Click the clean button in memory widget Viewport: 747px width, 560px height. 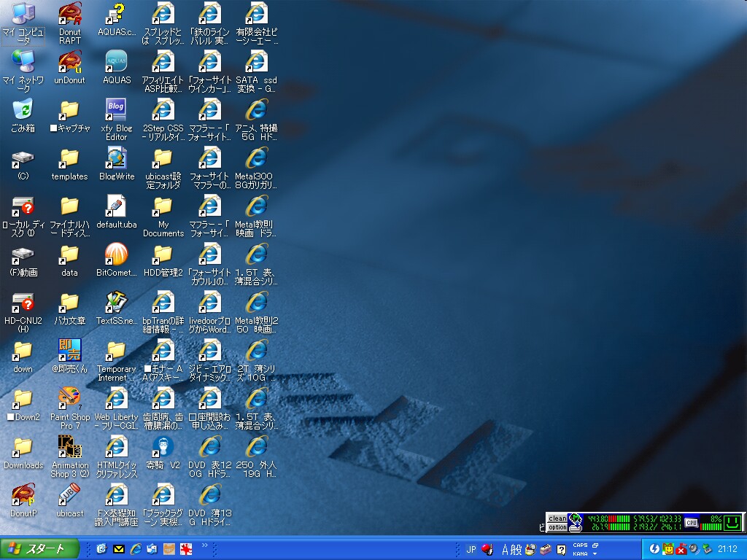[x=557, y=518]
